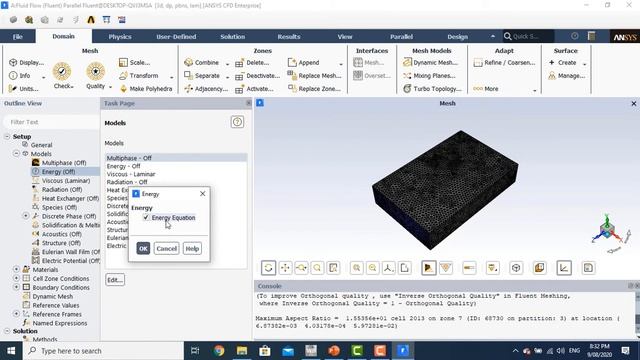Open Mixing Planes... settings
Image resolution: width=640 pixels, height=360 pixels.
click(429, 76)
